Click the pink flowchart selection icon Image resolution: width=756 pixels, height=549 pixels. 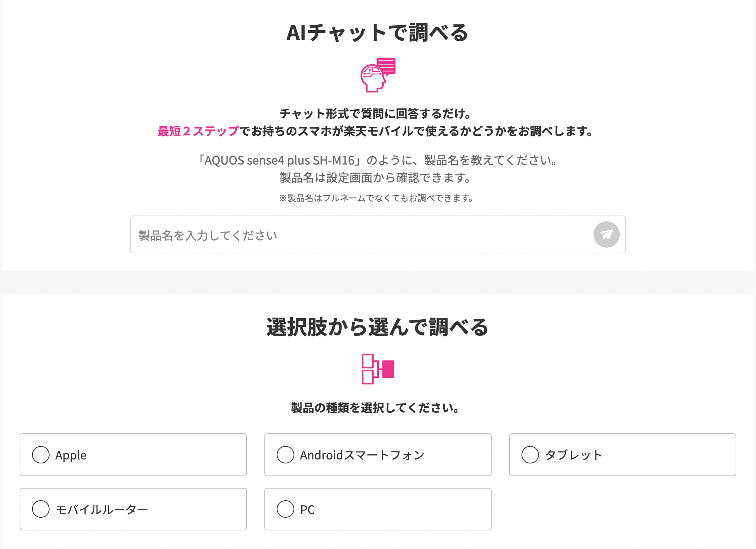pyautogui.click(x=378, y=369)
